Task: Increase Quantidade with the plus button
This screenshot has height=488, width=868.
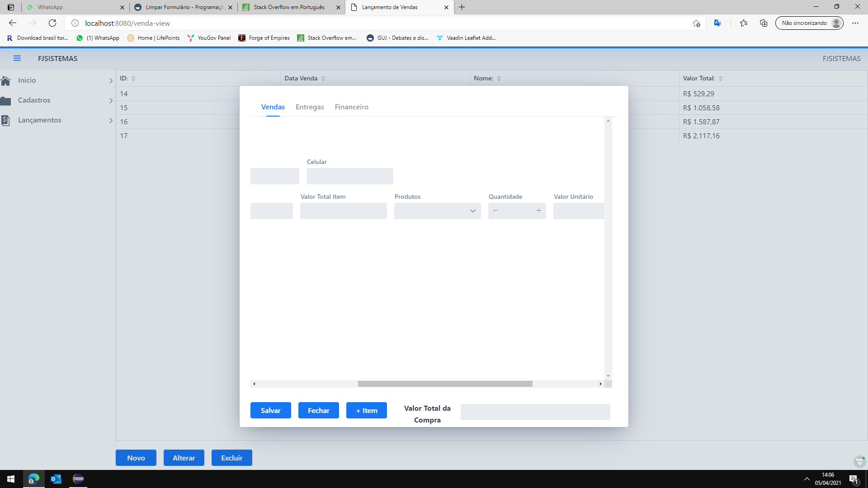Action: point(538,211)
